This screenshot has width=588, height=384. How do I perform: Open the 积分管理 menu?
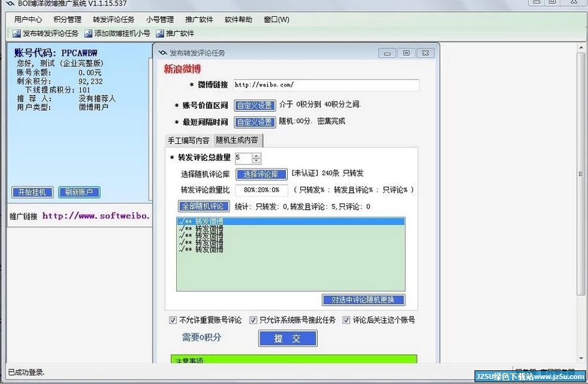pyautogui.click(x=68, y=19)
